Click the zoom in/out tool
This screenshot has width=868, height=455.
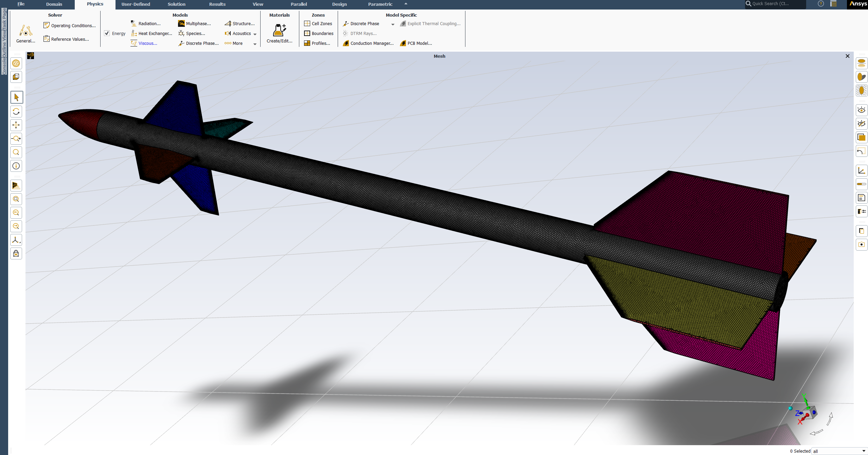click(16, 139)
